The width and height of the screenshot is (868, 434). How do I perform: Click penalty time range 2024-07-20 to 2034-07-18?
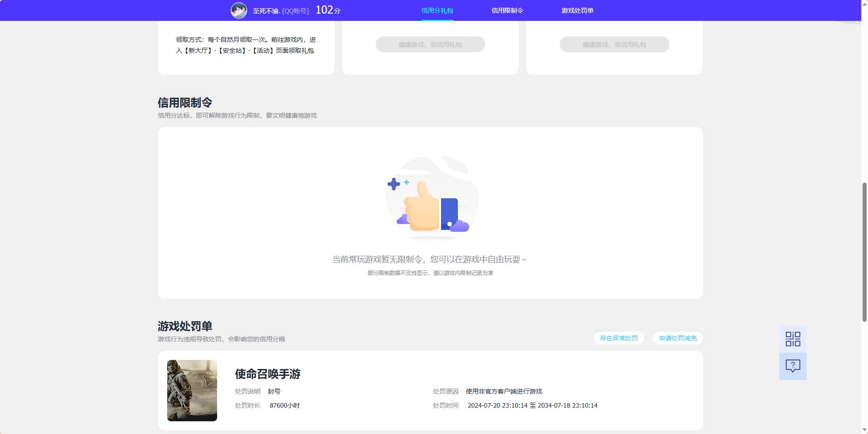tap(532, 405)
